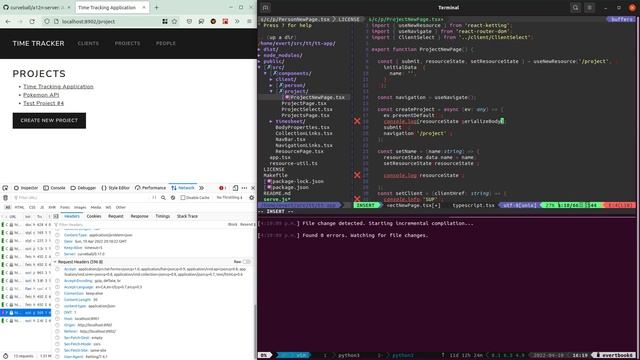The height and width of the screenshot is (360, 640).
Task: Open the Pokemon API project link
Action: 41,95
